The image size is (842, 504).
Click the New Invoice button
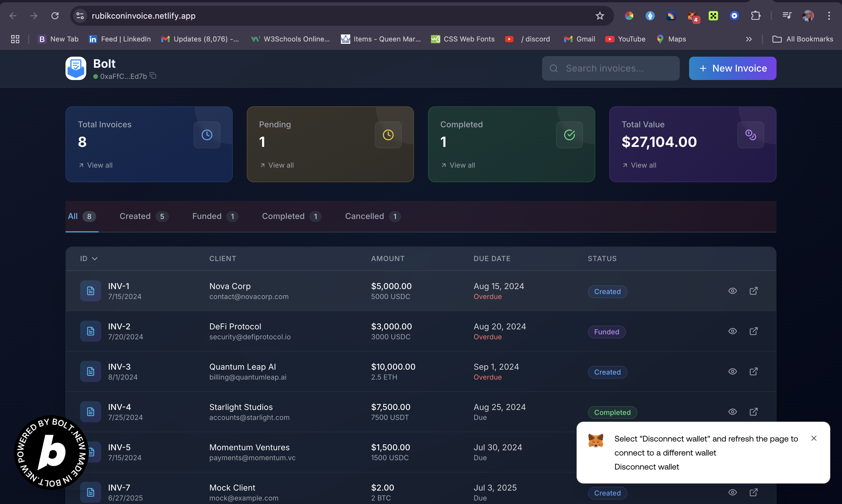click(x=732, y=68)
